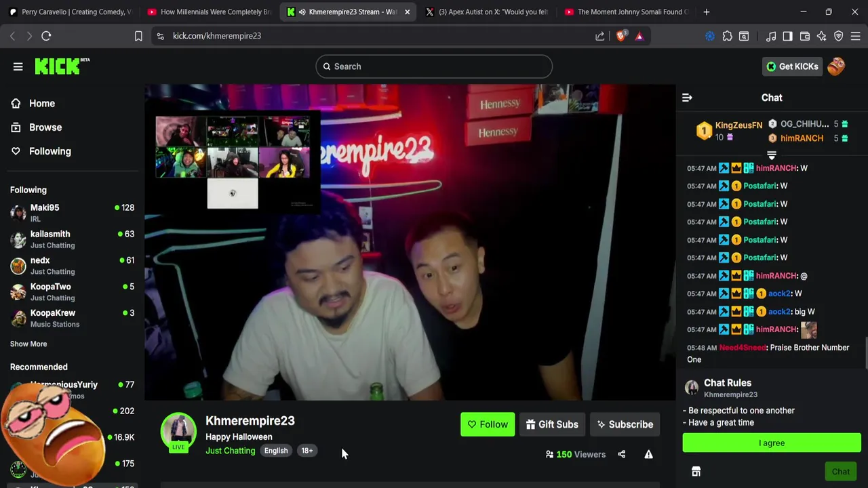Open a new browser tab
The width and height of the screenshot is (868, 488).
(x=706, y=12)
